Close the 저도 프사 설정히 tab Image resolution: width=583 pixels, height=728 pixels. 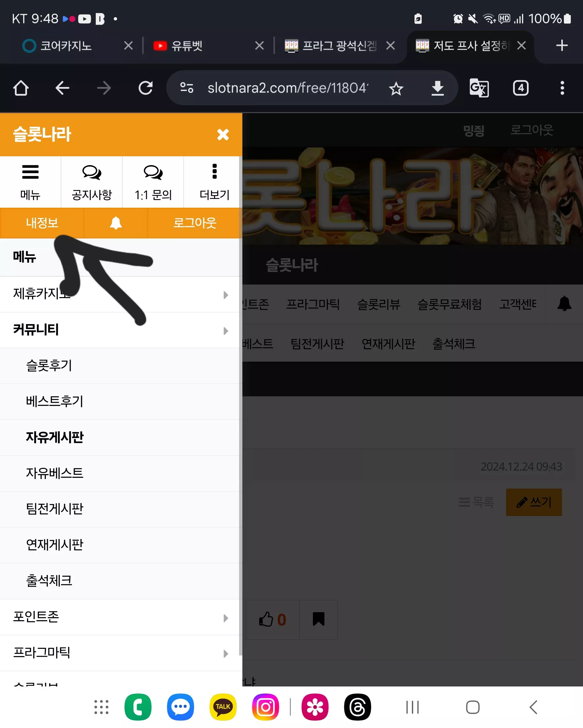522,45
